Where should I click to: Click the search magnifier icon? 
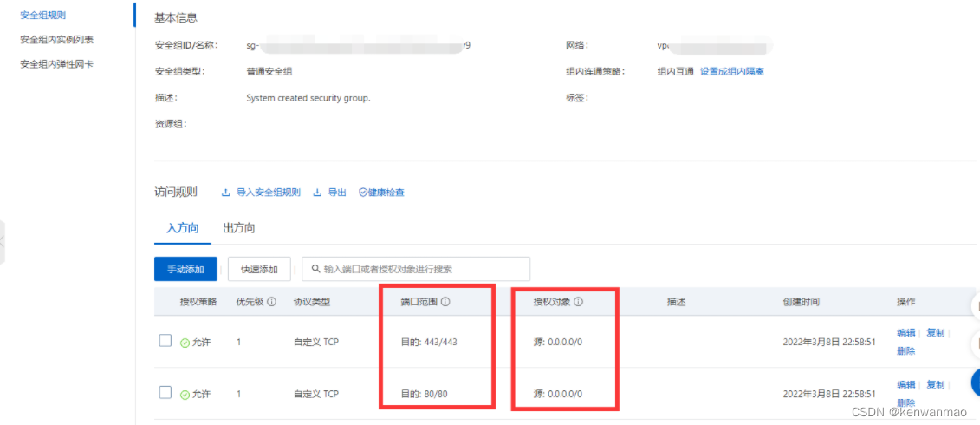coord(315,269)
